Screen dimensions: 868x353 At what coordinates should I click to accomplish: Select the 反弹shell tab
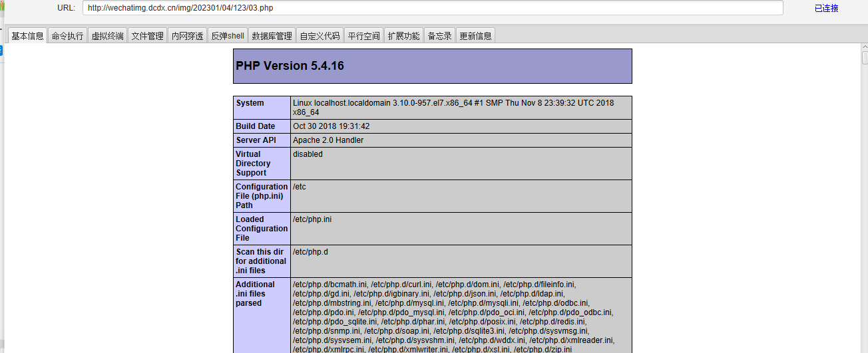(x=228, y=36)
